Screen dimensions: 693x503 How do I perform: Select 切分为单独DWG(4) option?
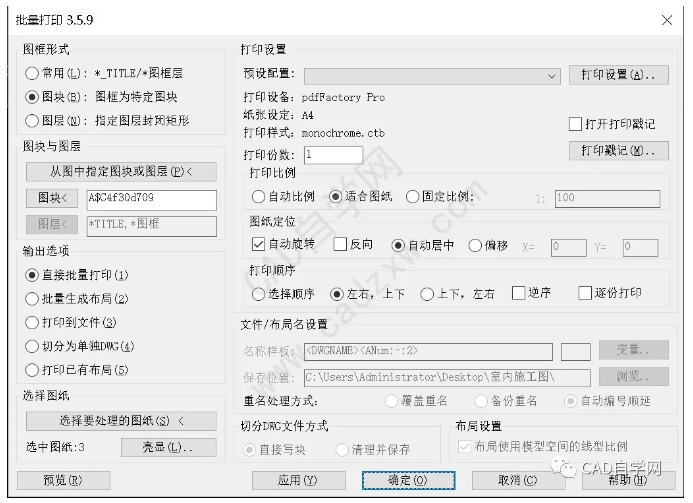click(x=32, y=346)
